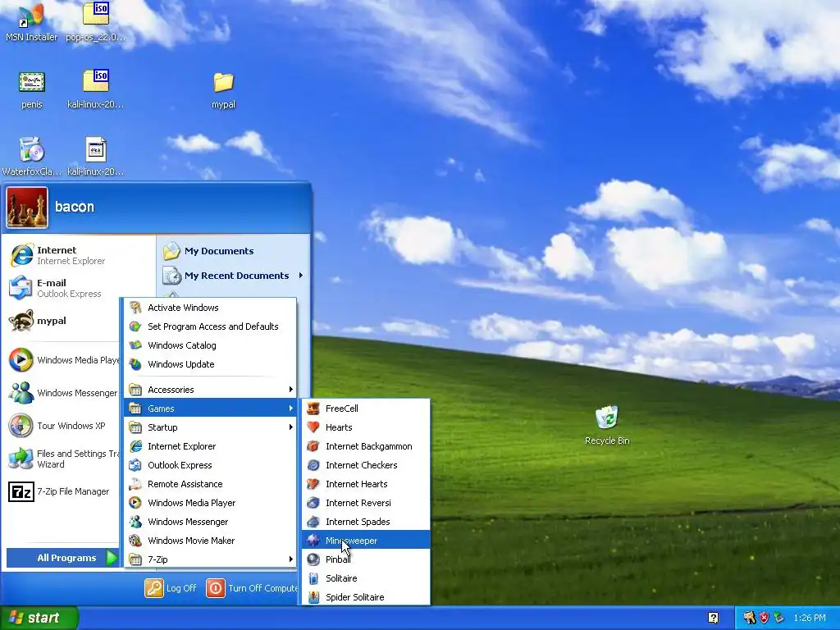This screenshot has width=840, height=630.
Task: Open Internet Hearts
Action: (366, 484)
